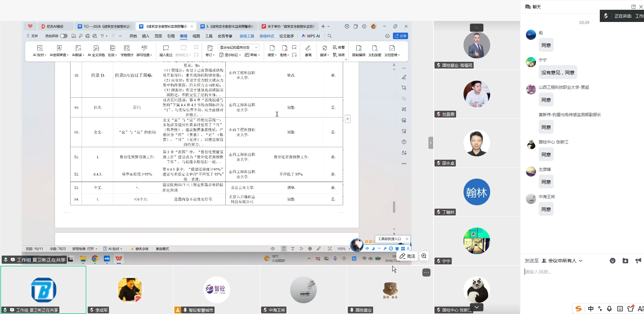Screen dimensions: 644x314
Task: Expand participant list up arrow
Action: point(477,28)
